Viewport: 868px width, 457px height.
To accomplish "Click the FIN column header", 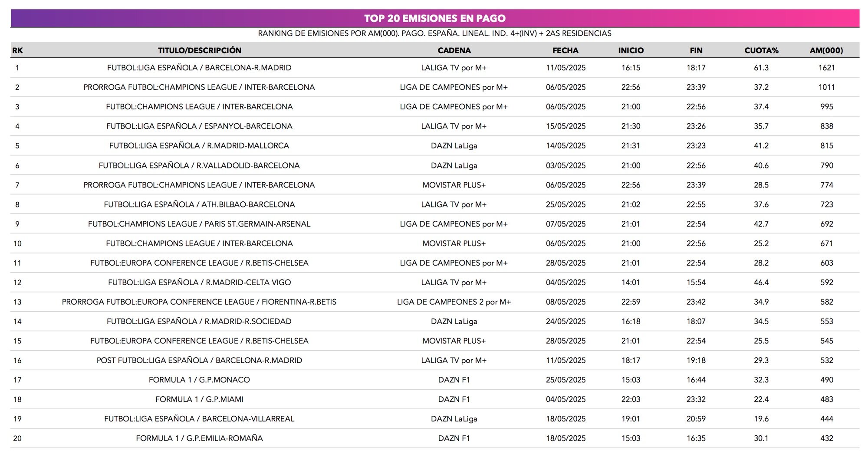I will 696,50.
